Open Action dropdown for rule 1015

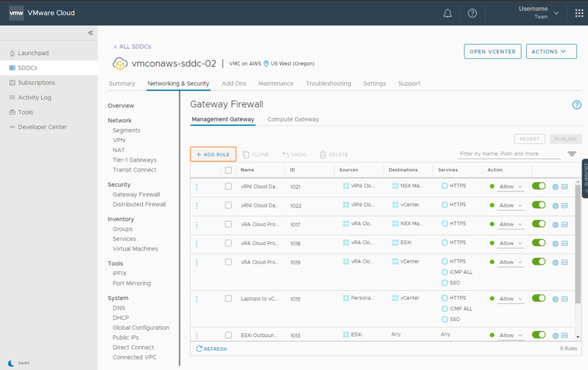[510, 299]
